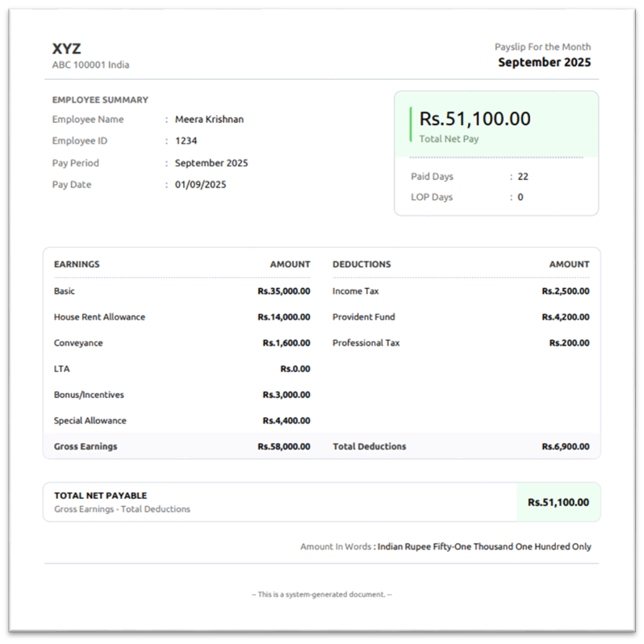Screen dimensions: 644x644
Task: Click the Income Tax deduction amount Rs.2,500.00
Action: 565,291
